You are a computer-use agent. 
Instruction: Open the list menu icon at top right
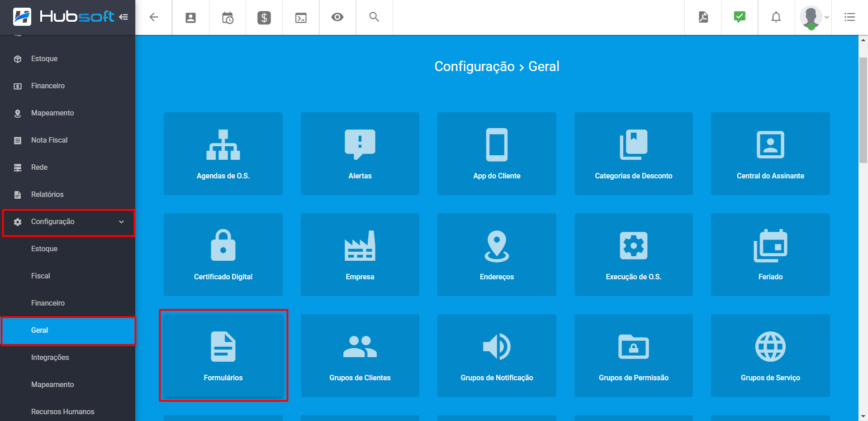(x=849, y=17)
